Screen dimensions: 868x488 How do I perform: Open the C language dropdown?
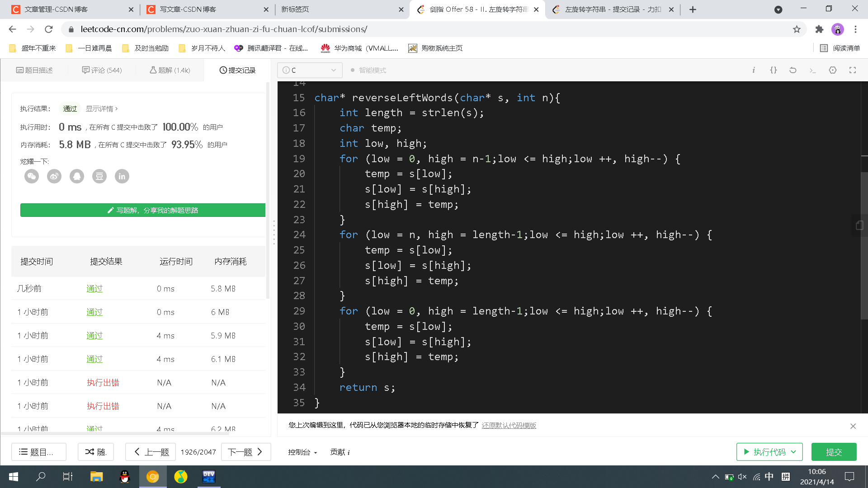[310, 70]
